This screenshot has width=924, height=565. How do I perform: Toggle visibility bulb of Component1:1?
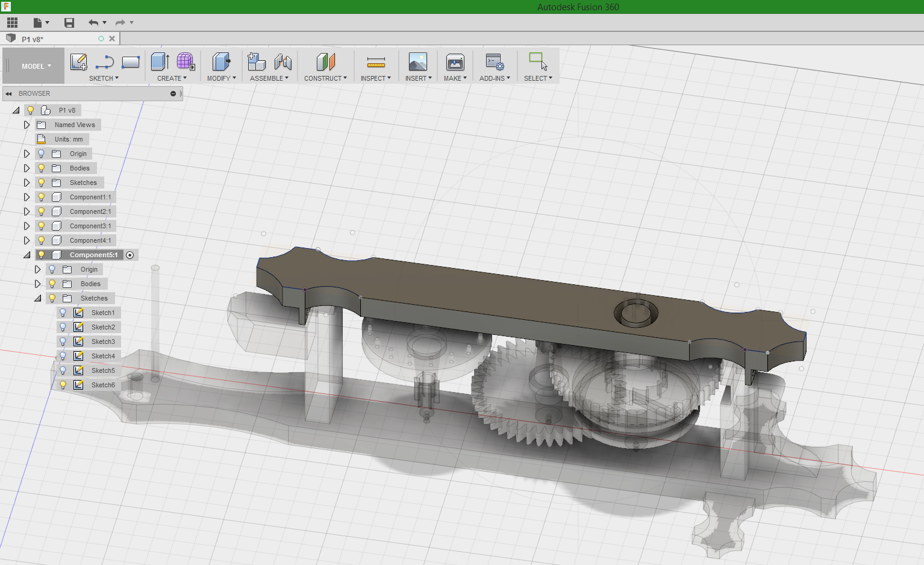tap(41, 197)
